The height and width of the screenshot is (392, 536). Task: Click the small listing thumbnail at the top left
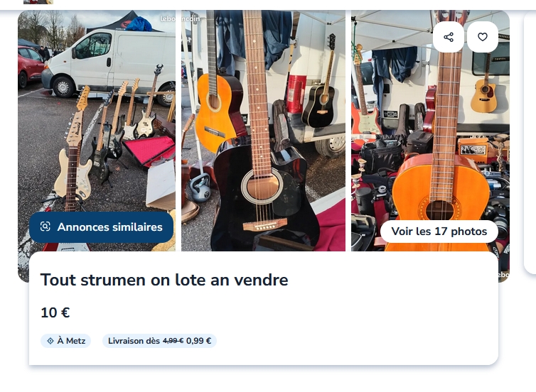pos(38,1)
